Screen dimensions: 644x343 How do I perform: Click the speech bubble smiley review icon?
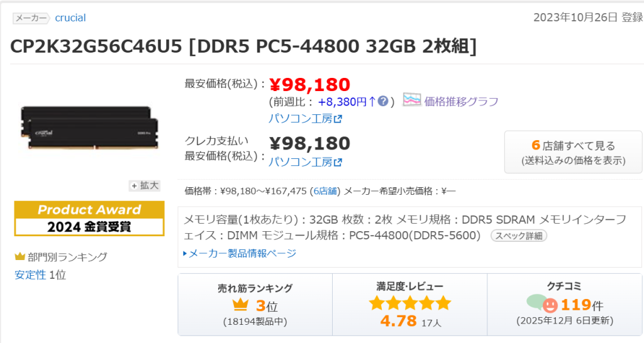[x=542, y=305]
